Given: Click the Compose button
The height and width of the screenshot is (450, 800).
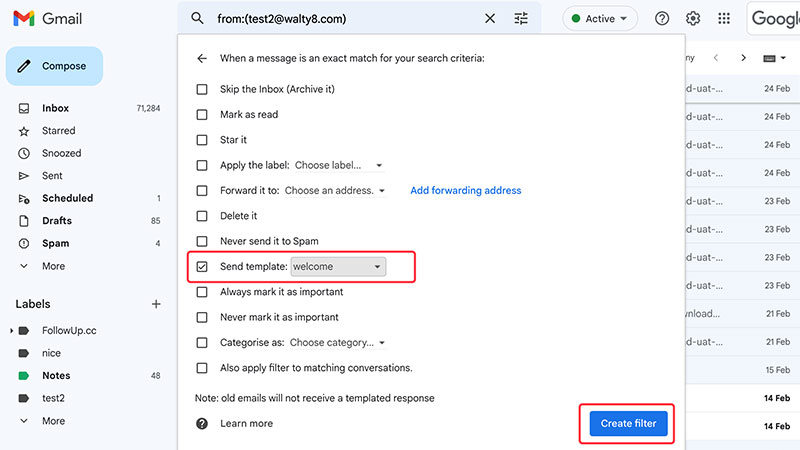Looking at the screenshot, I should tap(54, 66).
